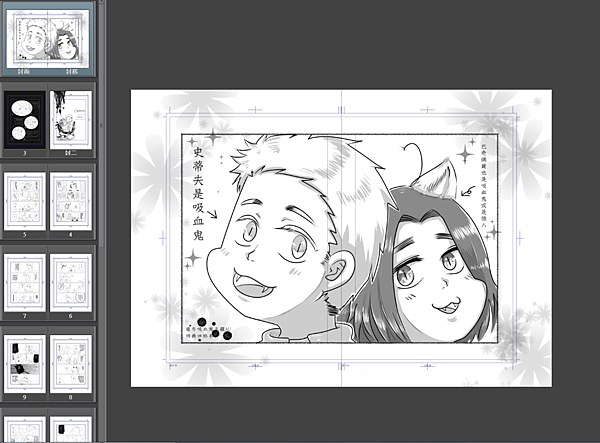This screenshot has height=443, width=600.
Task: Select the cover spread thumbnail 封面/封底
Action: click(48, 38)
